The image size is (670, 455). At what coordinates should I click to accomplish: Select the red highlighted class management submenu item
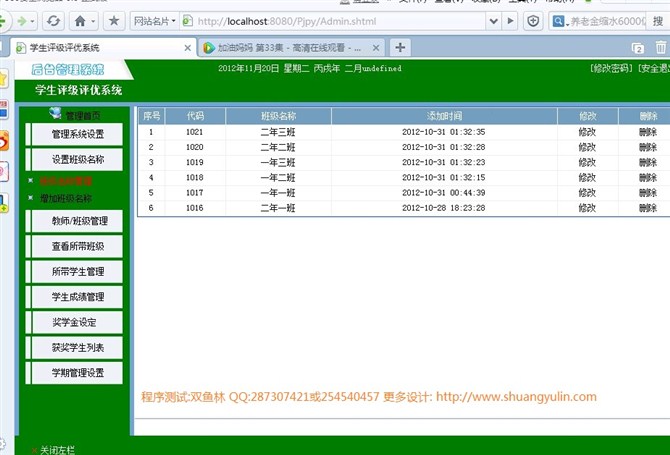66,181
